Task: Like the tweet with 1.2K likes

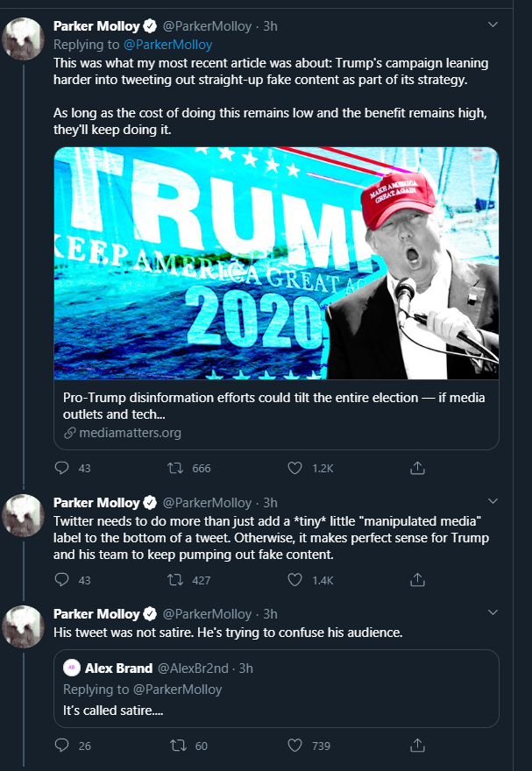Action: coord(294,468)
